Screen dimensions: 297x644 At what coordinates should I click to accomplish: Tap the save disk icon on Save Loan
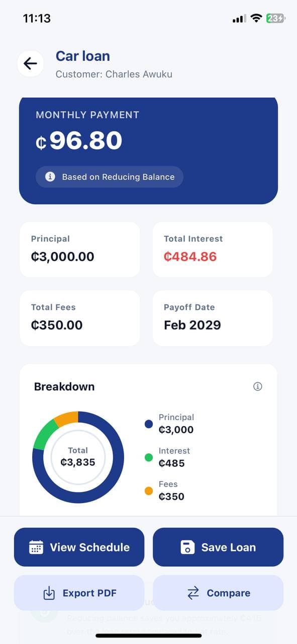188,547
